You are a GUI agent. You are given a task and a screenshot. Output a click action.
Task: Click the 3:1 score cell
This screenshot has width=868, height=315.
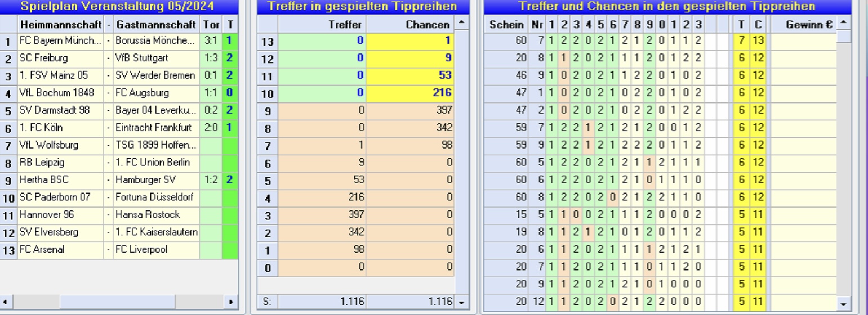211,41
